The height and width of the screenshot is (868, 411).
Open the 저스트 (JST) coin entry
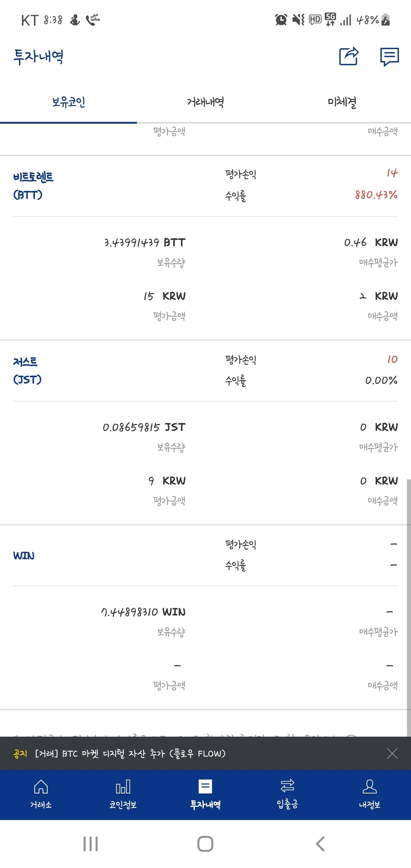pyautogui.click(x=27, y=371)
